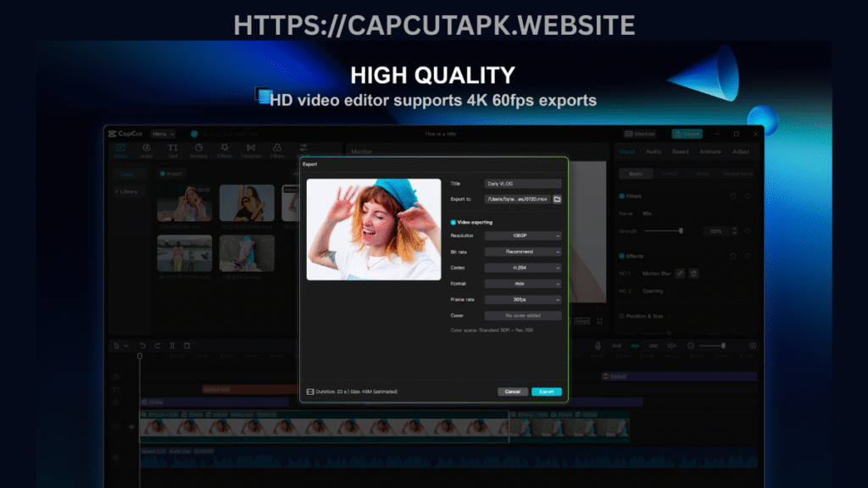Open the Frame rate dropdown set to 30fps
This screenshot has width=868, height=488.
coord(522,300)
